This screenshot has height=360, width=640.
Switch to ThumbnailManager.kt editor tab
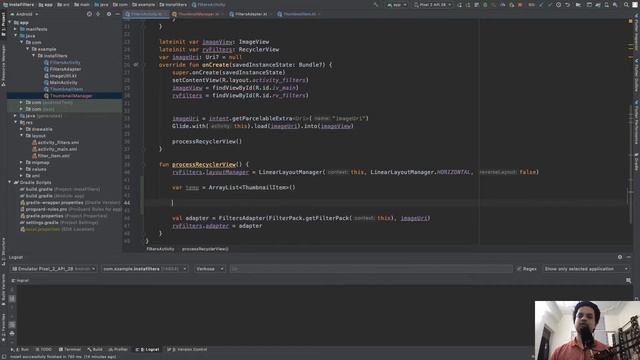(x=198, y=14)
